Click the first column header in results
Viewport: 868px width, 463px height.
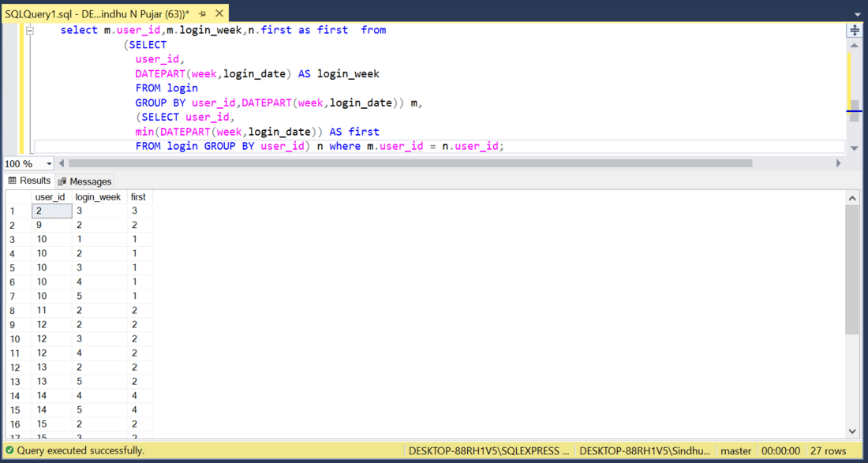140,197
